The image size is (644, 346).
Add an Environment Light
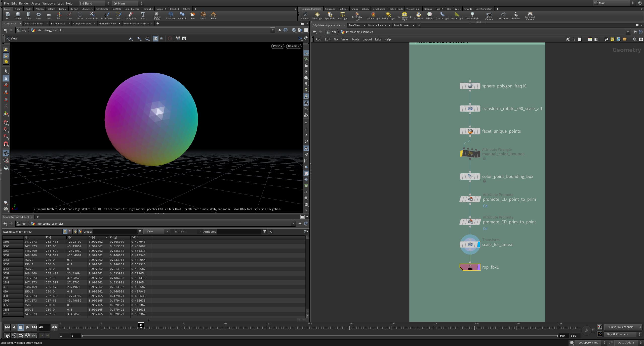(405, 16)
